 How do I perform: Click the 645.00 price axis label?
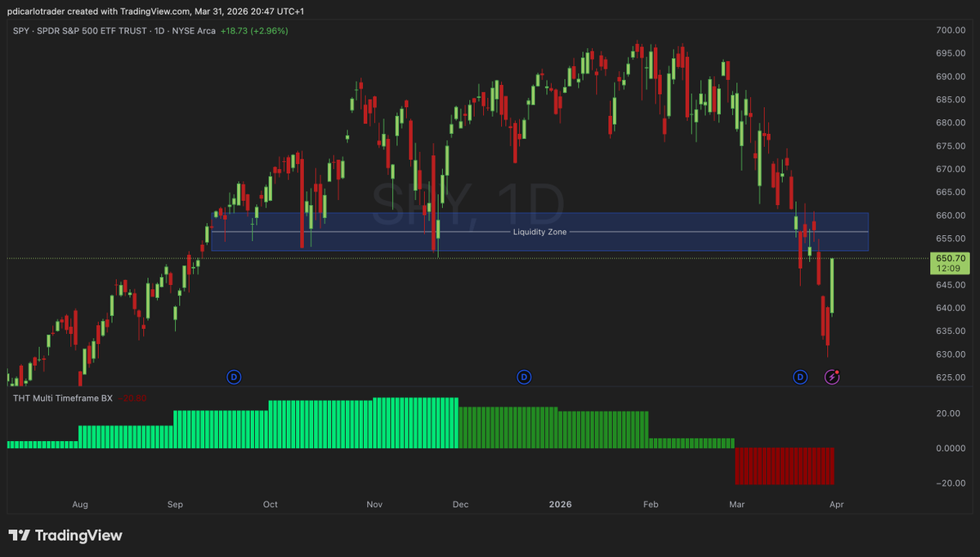[950, 285]
